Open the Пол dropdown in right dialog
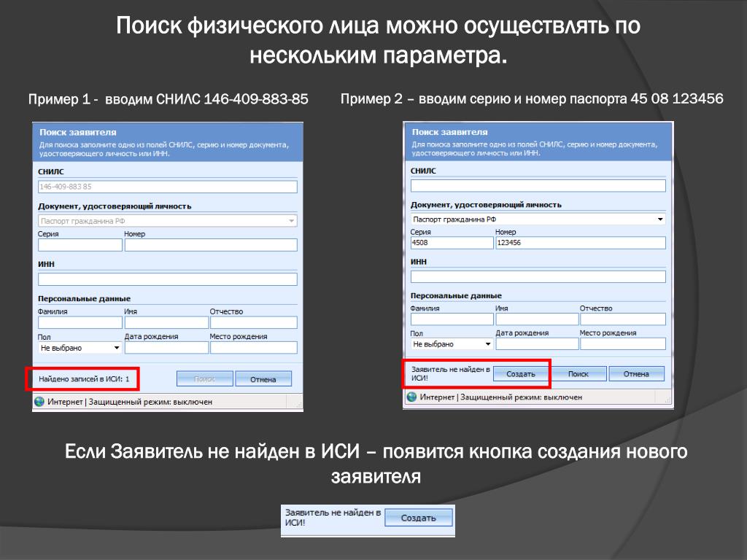The height and width of the screenshot is (560, 747). [452, 344]
